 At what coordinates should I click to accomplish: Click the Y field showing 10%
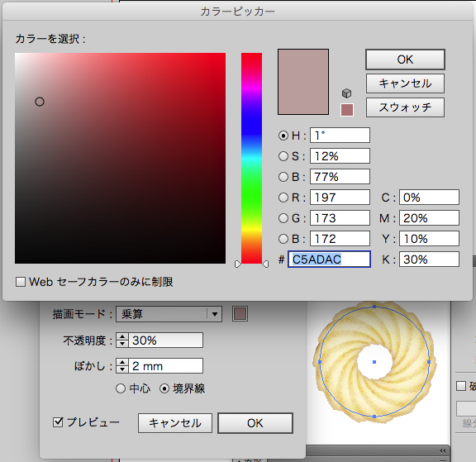coord(429,238)
